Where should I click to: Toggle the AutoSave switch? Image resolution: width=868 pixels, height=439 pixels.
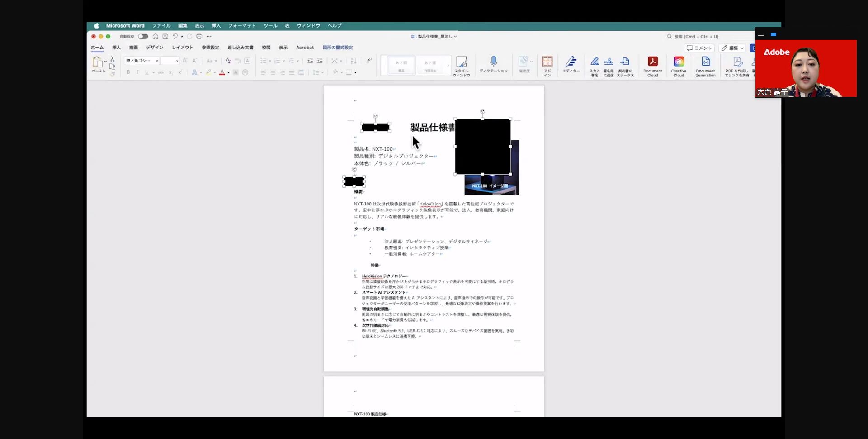click(x=143, y=37)
